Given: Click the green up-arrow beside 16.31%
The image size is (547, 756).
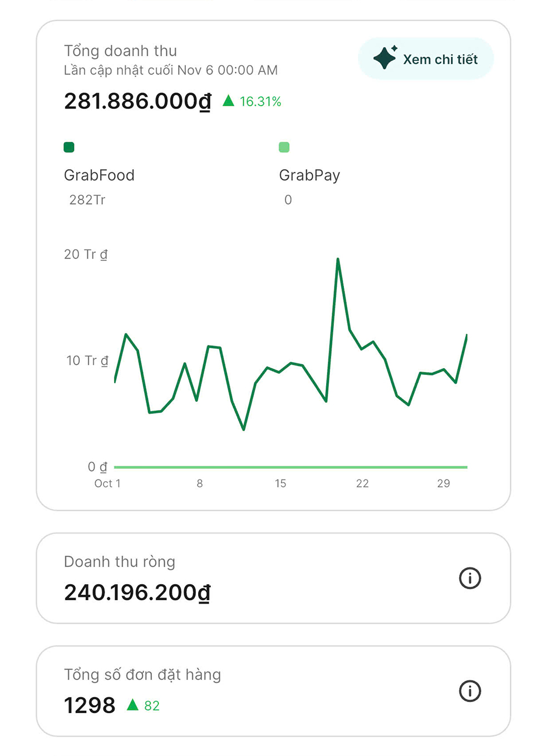Looking at the screenshot, I should [x=228, y=101].
